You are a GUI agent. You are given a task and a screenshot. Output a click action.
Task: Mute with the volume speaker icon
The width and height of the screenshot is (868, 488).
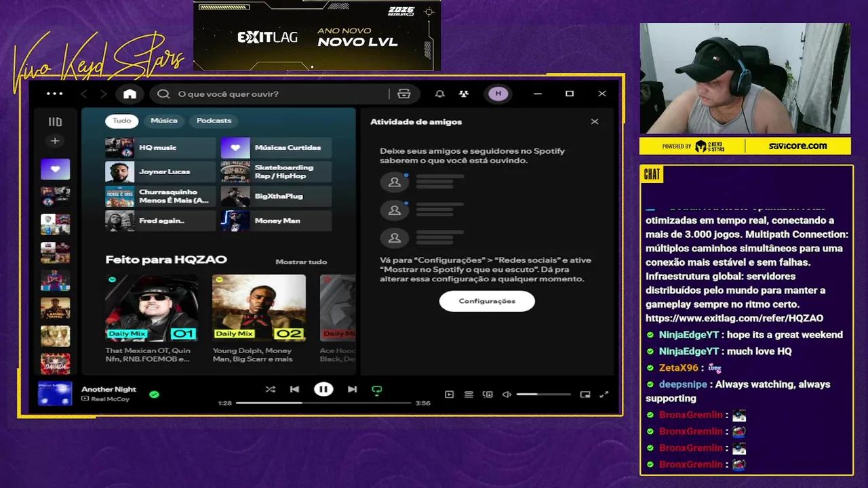tap(507, 394)
